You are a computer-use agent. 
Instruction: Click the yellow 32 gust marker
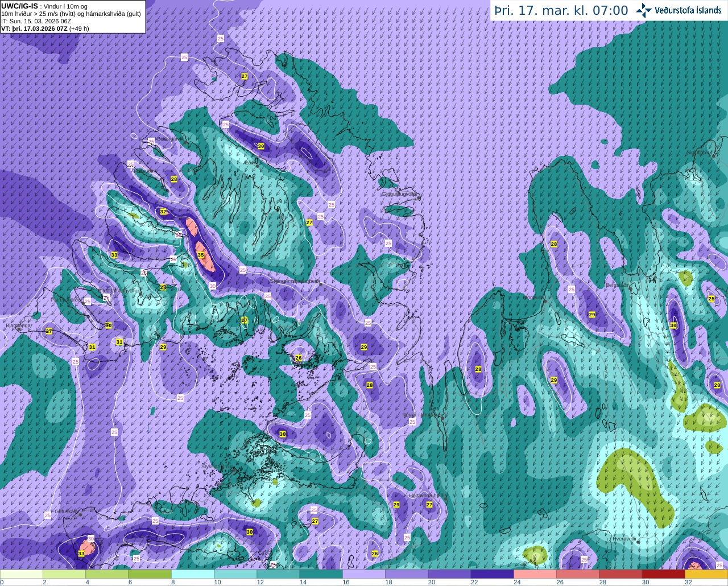tap(163, 212)
